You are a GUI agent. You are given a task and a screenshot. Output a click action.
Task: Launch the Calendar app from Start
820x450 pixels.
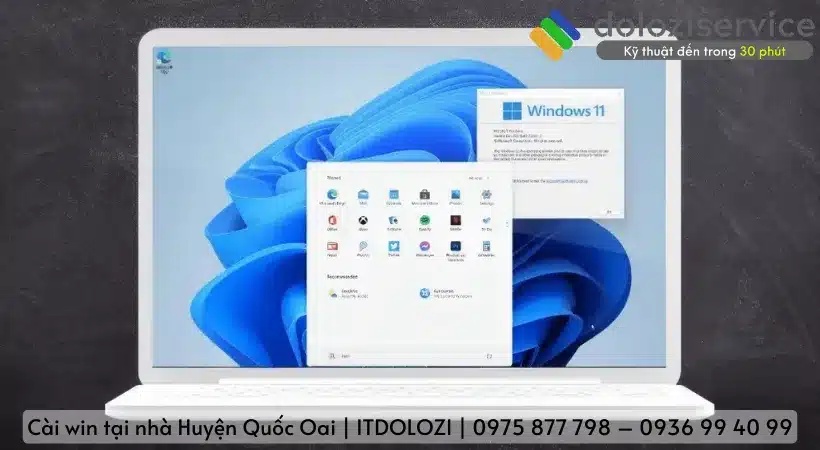394,197
